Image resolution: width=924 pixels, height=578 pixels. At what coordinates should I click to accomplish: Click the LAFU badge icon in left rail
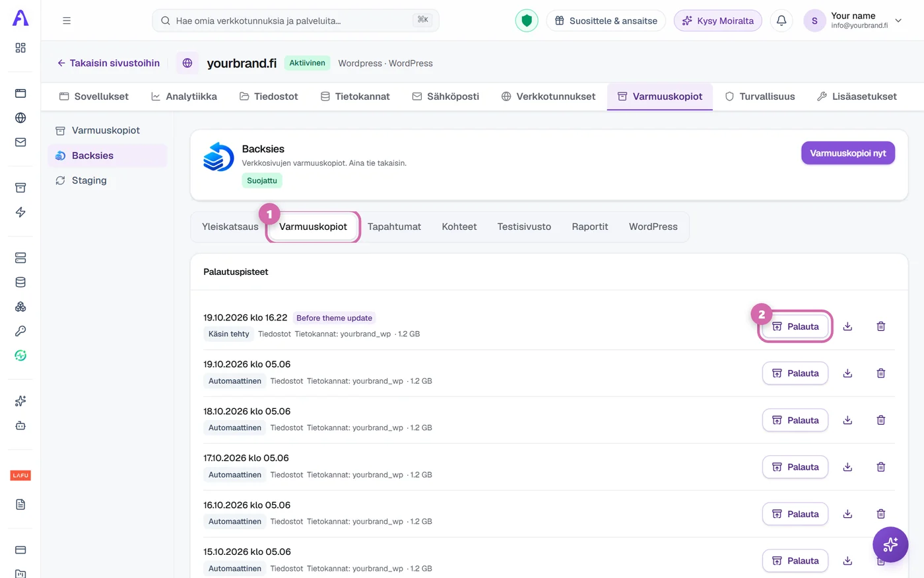tap(20, 476)
